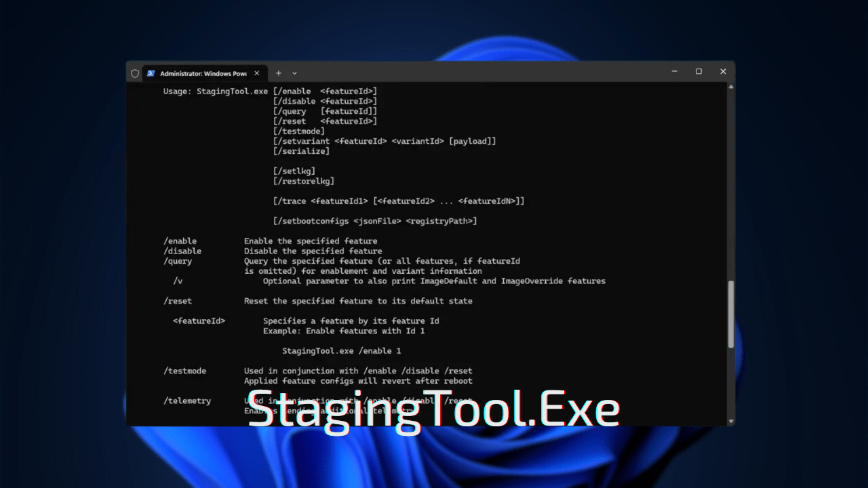Click the shield icon in the title bar

pos(135,73)
